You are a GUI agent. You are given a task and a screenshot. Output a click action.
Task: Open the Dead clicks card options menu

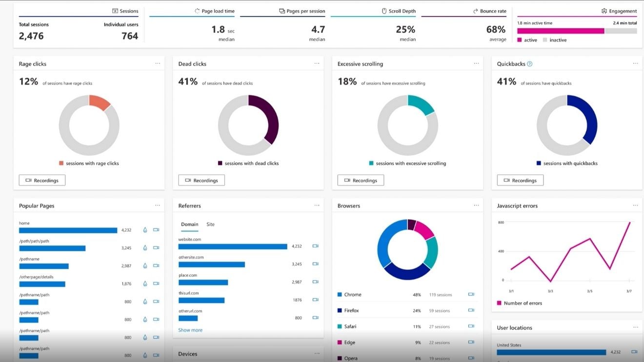coord(317,63)
